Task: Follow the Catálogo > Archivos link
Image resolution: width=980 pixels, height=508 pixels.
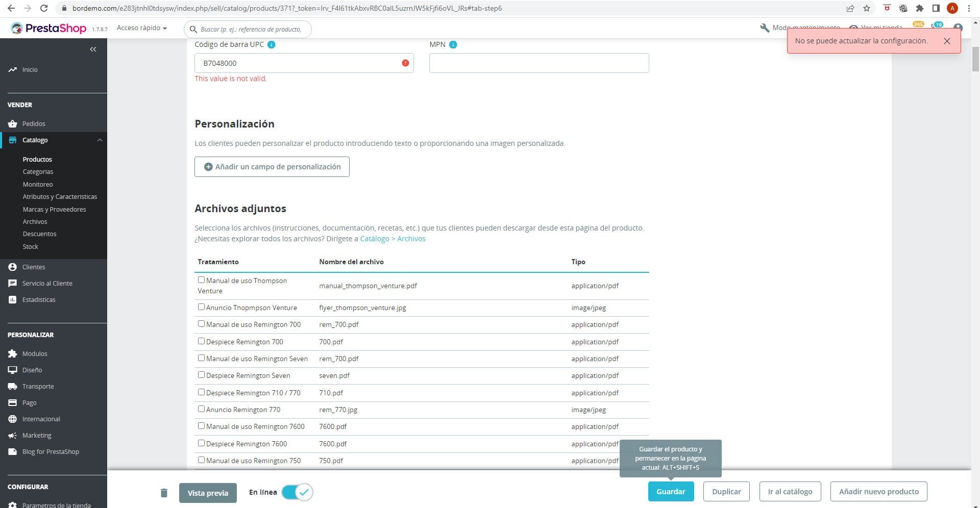Action: point(393,239)
